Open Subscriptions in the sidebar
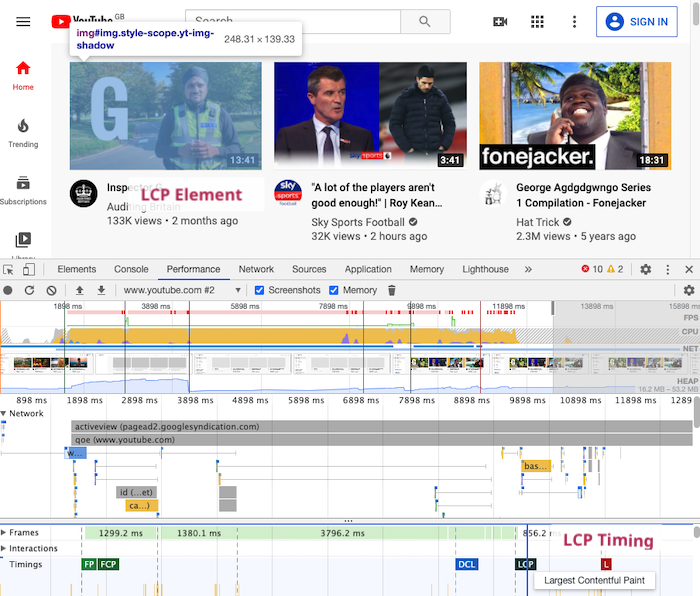Screen dimensions: 700x596 tap(23, 190)
